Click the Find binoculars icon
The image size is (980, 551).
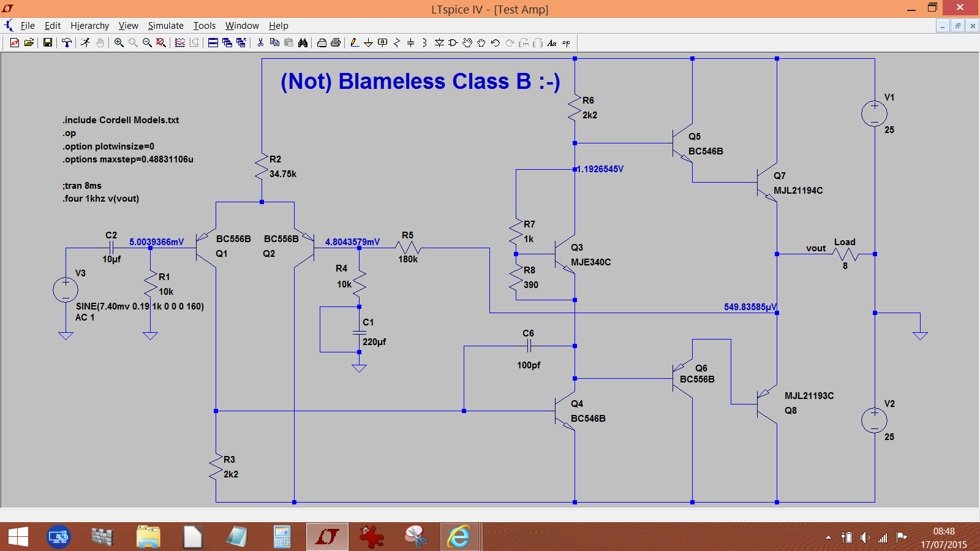click(303, 42)
